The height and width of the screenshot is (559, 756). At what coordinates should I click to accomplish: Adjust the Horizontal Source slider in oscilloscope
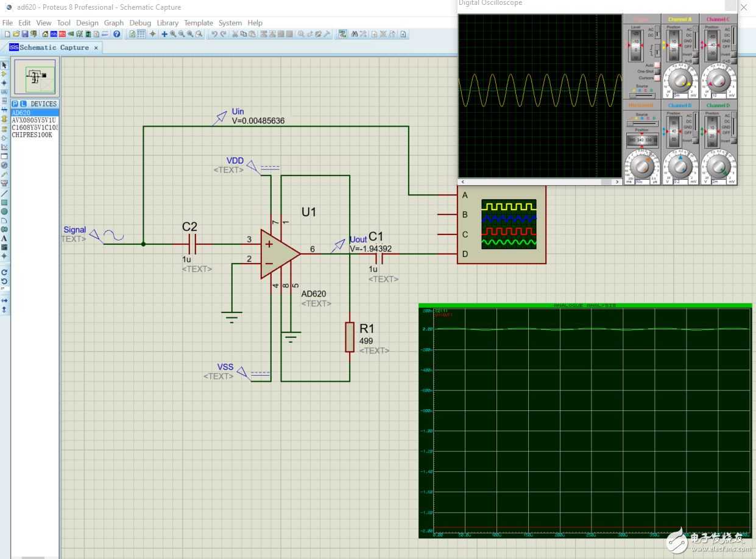(642, 124)
